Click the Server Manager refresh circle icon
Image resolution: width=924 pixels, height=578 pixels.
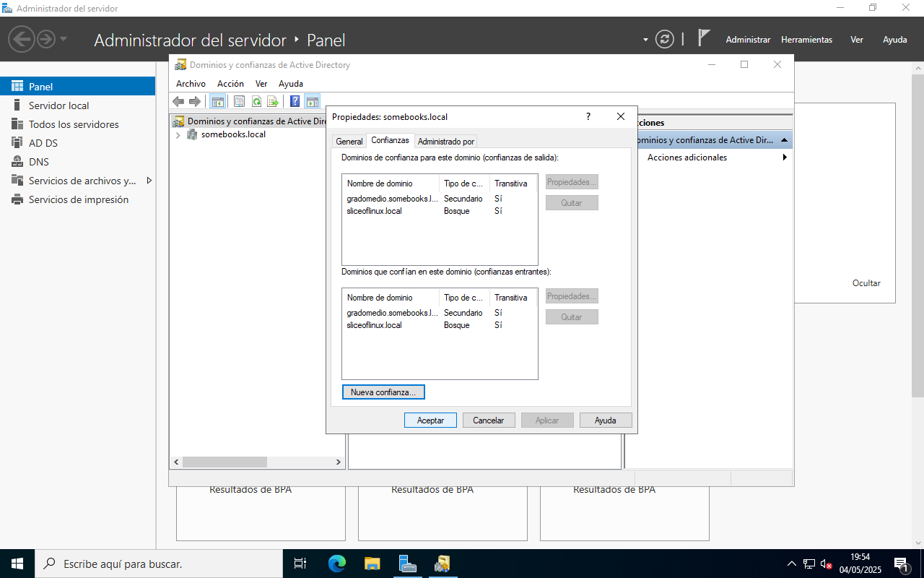(x=664, y=40)
